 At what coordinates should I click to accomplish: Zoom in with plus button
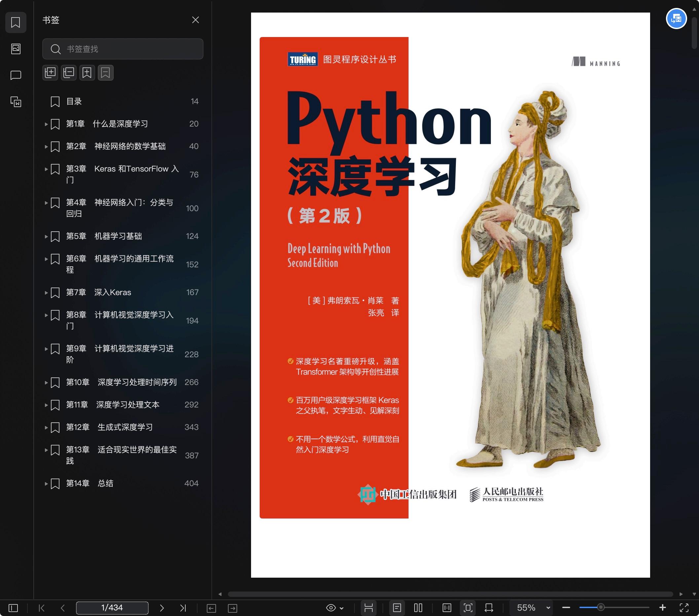coord(662,607)
